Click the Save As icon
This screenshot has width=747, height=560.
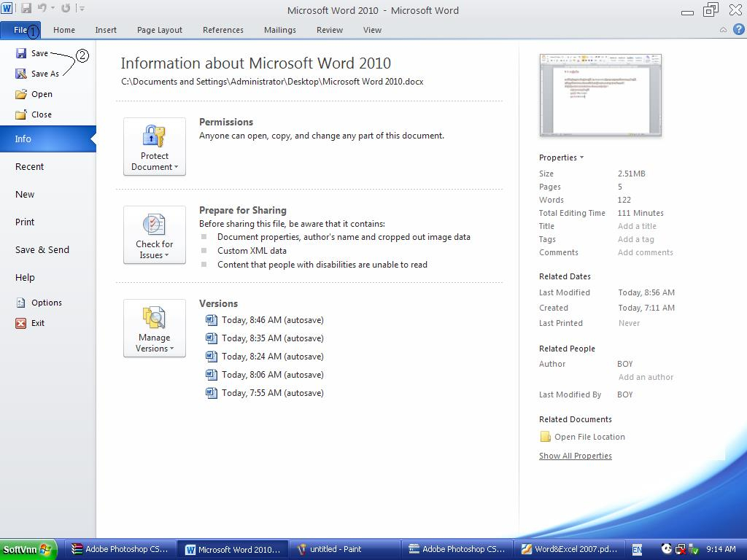(x=21, y=74)
